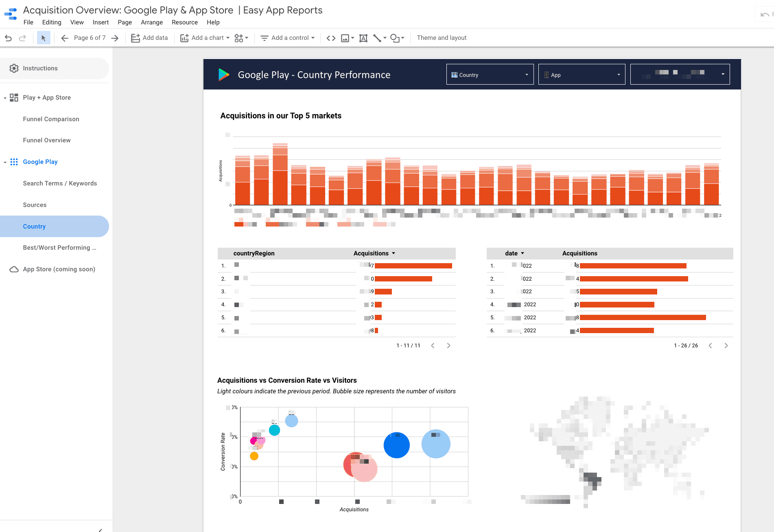Go to next page of country table

[448, 346]
